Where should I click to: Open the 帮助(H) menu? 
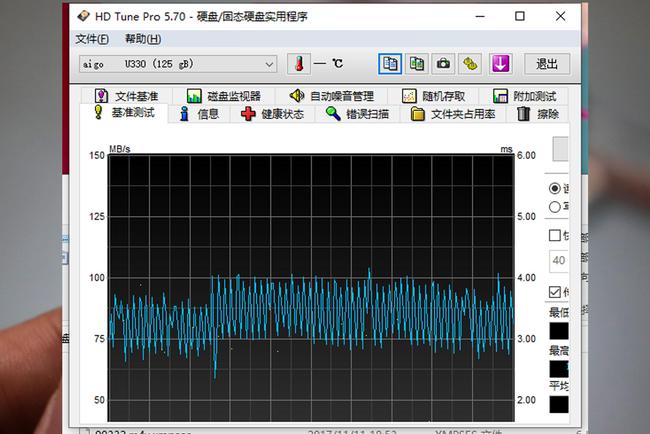point(143,39)
